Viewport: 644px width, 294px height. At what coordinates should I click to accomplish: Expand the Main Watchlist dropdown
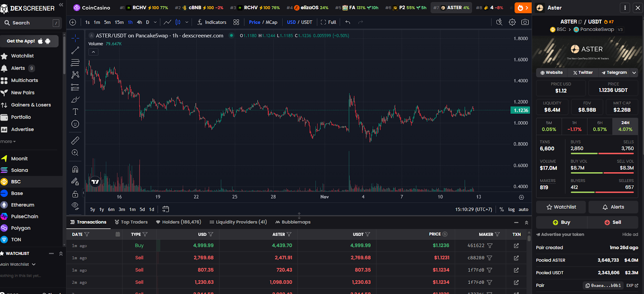click(x=34, y=264)
